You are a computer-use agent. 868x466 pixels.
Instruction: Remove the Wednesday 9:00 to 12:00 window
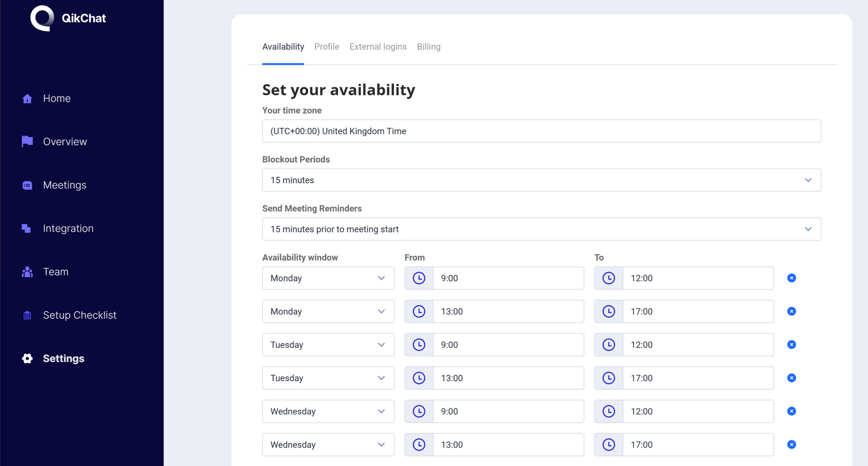coord(791,411)
